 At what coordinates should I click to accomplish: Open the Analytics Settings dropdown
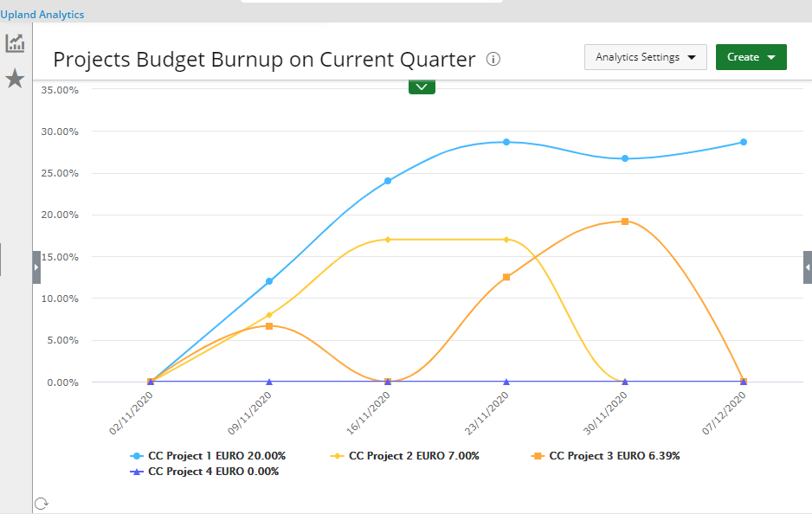tap(646, 57)
